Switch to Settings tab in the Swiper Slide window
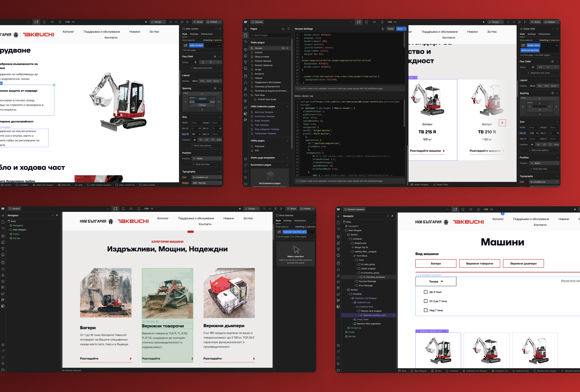Viewport: 580px width, 392px height. (x=531, y=34)
